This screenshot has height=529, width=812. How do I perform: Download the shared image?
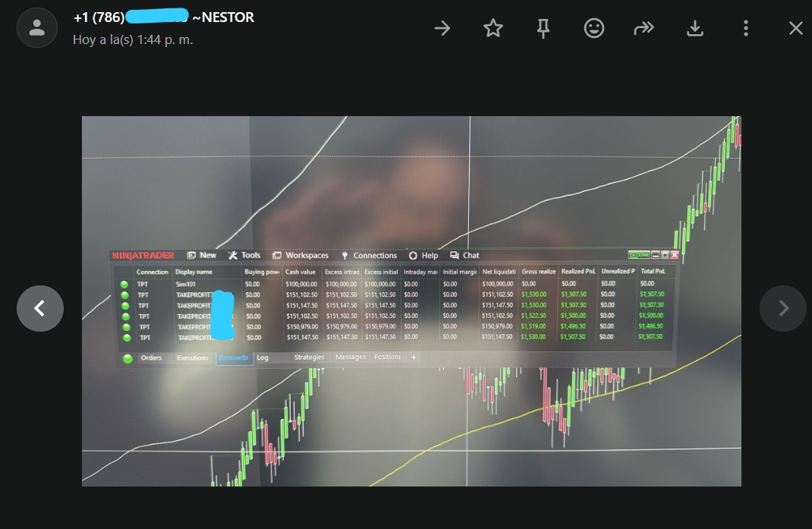694,29
